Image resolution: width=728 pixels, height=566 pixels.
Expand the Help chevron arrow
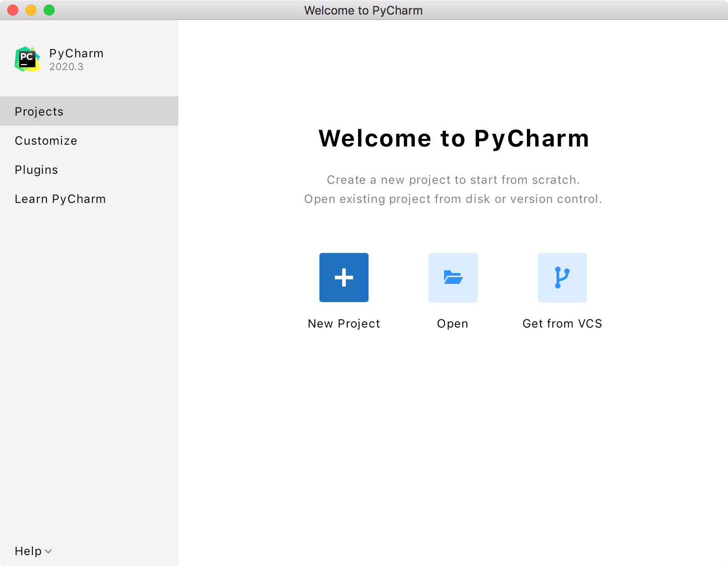tap(48, 551)
